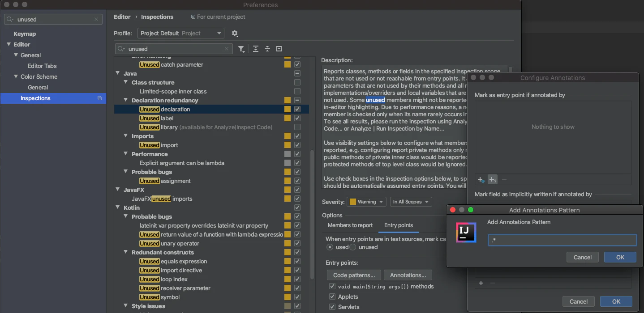Image resolution: width=644 pixels, height=313 pixels.
Task: Enable Unused library inspection checkbox
Action: [x=297, y=127]
